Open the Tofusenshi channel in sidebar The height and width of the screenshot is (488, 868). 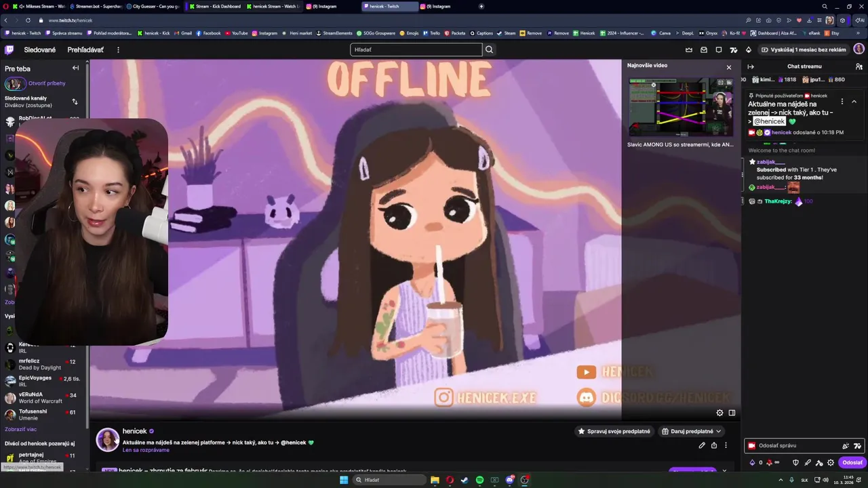[x=43, y=415]
